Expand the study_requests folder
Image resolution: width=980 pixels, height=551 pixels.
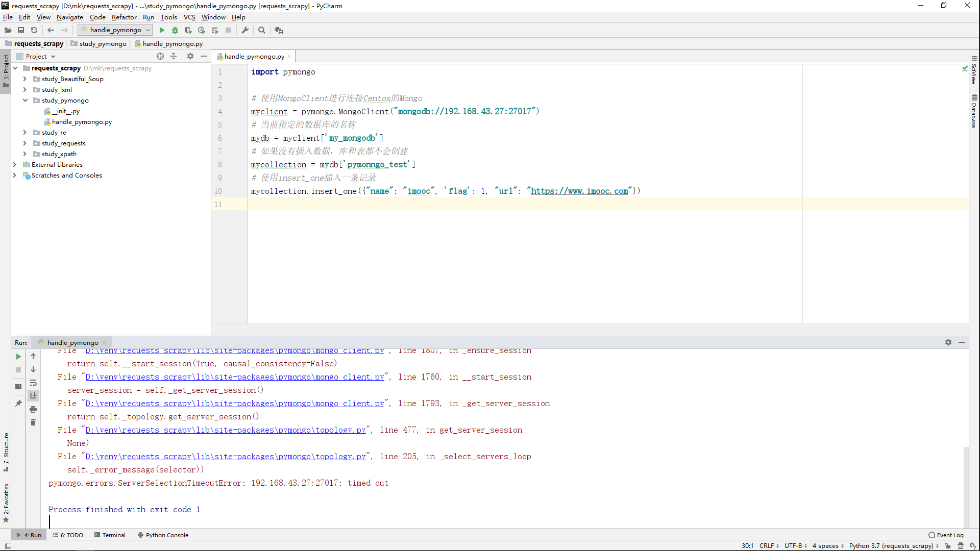tap(24, 143)
